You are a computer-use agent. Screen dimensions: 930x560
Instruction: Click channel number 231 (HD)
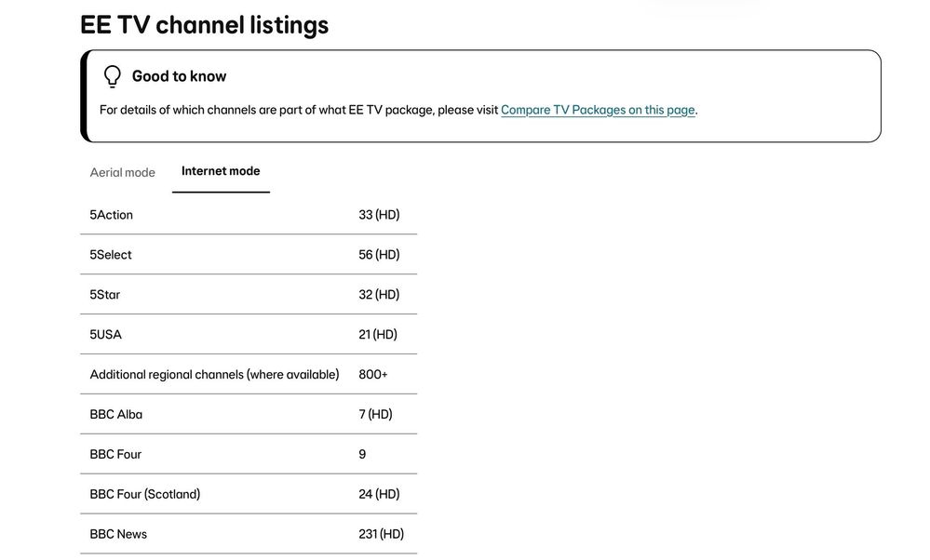381,535
